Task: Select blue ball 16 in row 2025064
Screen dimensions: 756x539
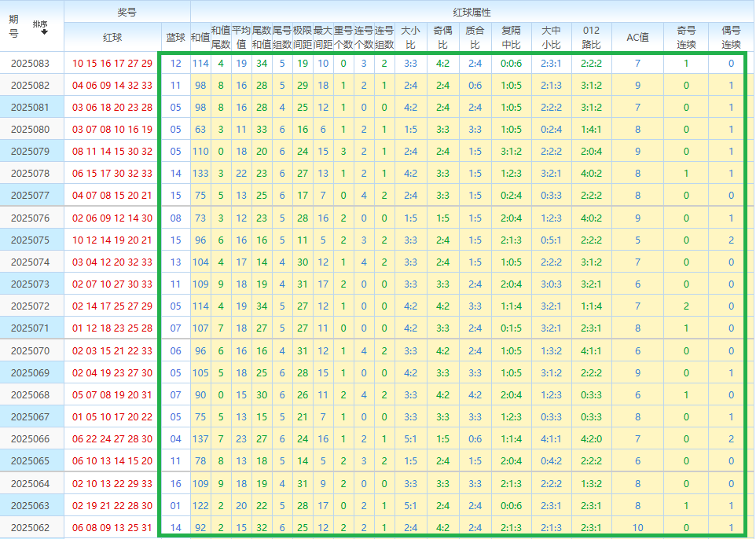Action: tap(175, 483)
